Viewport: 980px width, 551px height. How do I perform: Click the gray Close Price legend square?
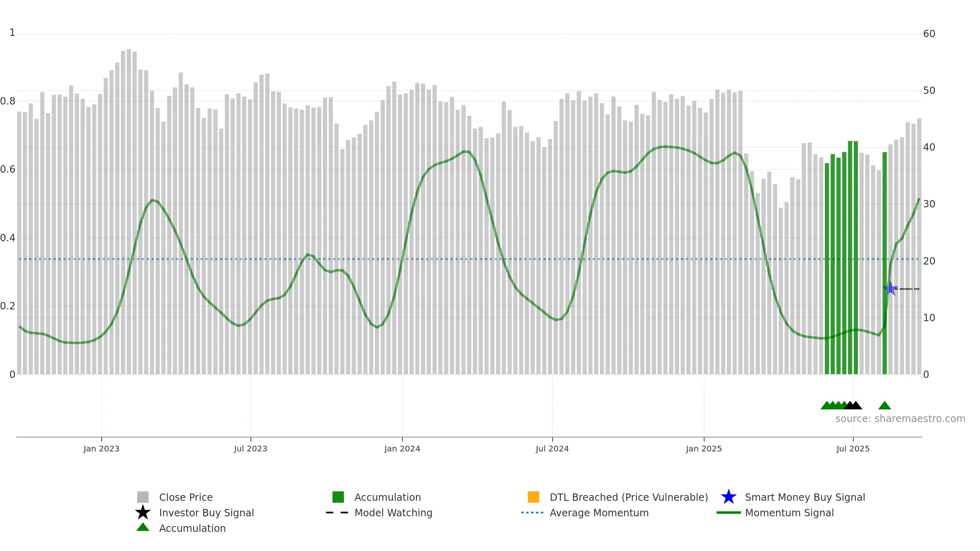(x=143, y=497)
